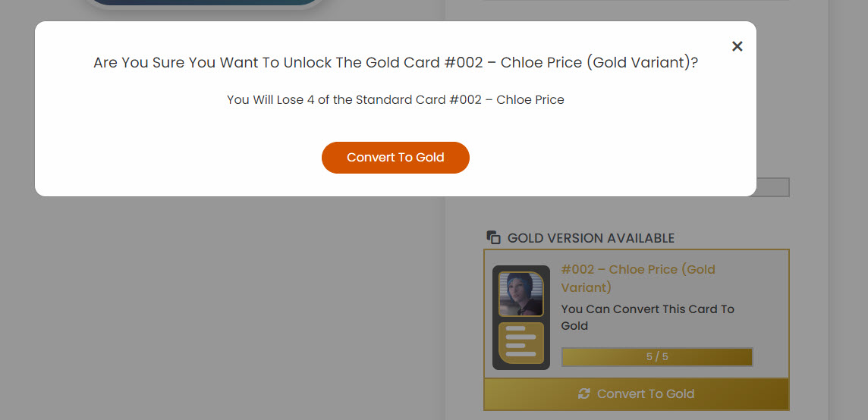
Task: Click 'You Will Lose 4' warning text
Action: point(395,100)
